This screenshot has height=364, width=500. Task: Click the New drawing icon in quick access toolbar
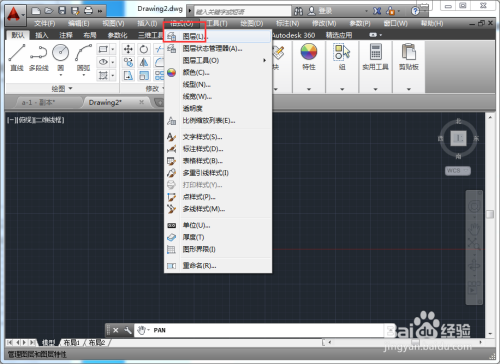(36, 11)
